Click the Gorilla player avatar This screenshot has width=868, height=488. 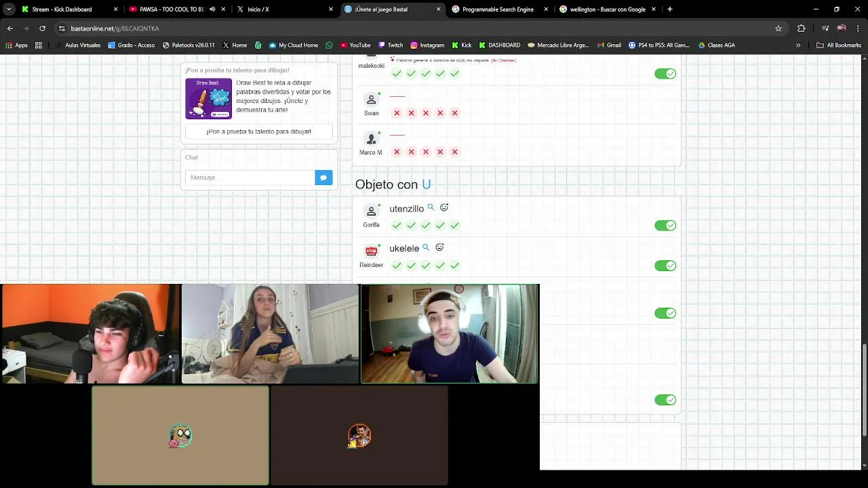(x=371, y=211)
